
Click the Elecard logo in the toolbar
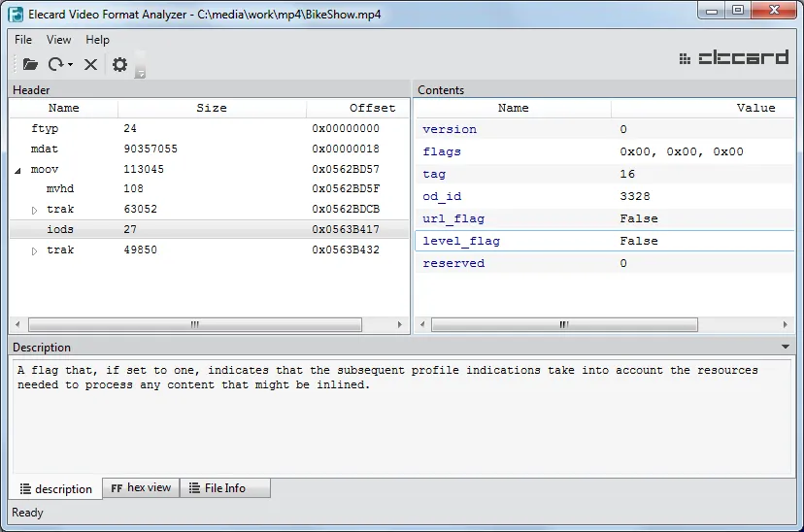tap(734, 58)
